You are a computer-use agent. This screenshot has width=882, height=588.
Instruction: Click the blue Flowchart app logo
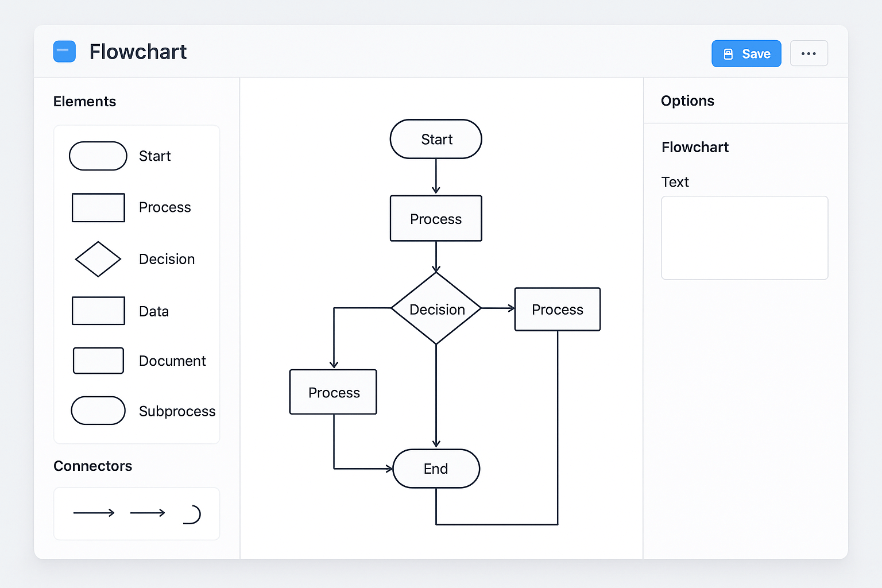click(64, 52)
